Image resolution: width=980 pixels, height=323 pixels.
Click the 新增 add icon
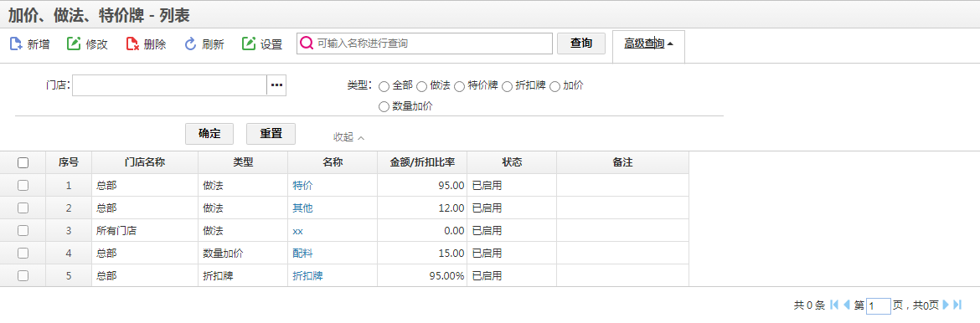[16, 44]
